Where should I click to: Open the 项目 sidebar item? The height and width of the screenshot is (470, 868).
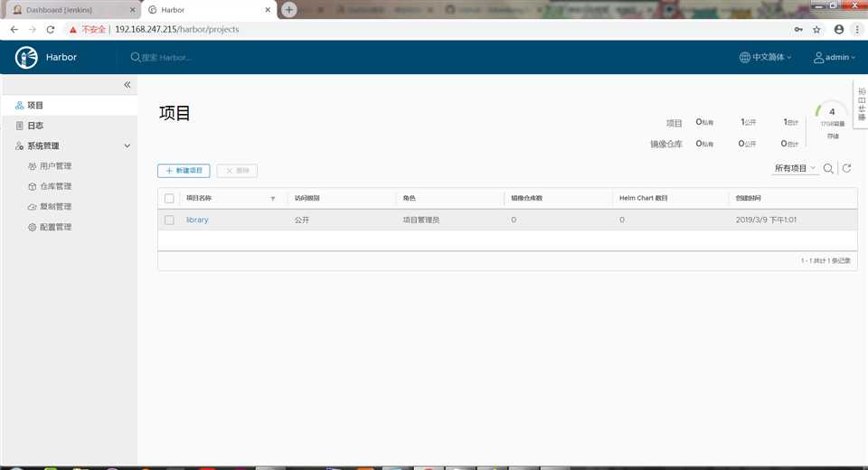[x=69, y=105]
